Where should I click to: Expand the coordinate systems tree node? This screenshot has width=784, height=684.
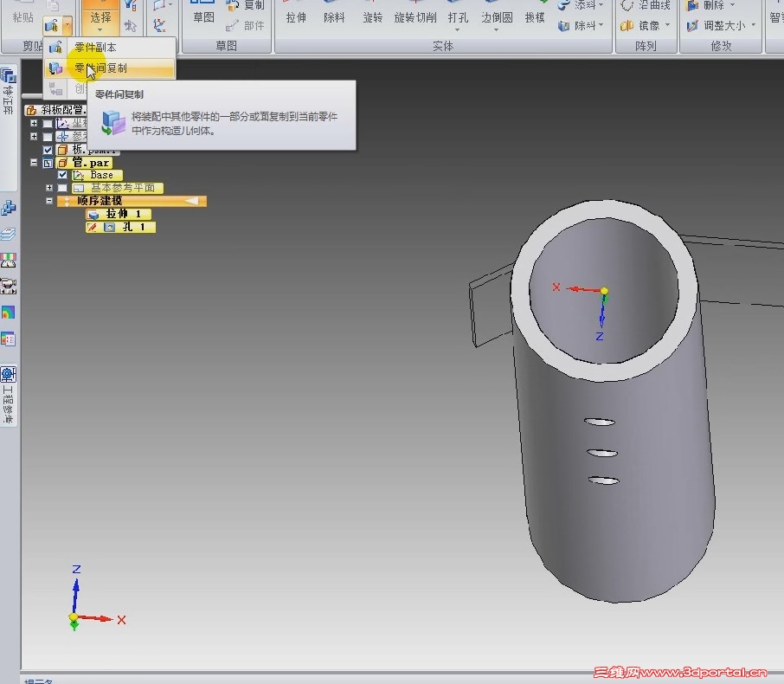click(34, 123)
